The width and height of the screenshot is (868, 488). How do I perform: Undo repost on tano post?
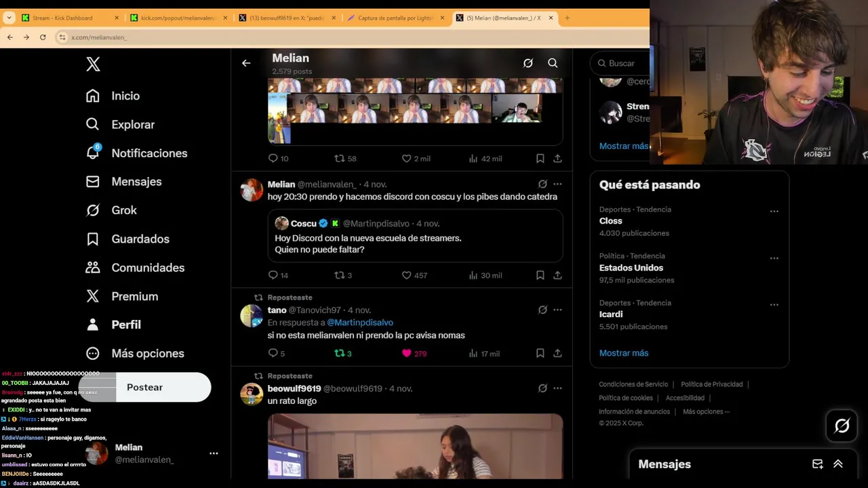(x=340, y=353)
